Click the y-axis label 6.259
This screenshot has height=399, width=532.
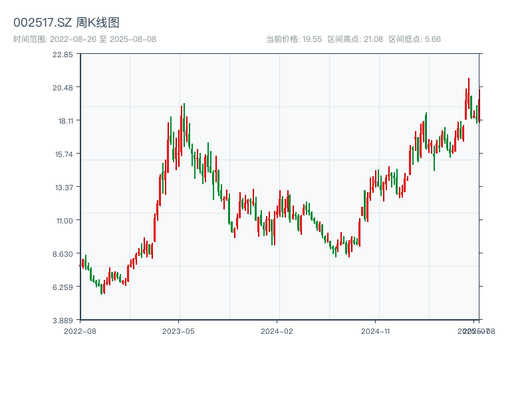pyautogui.click(x=63, y=287)
